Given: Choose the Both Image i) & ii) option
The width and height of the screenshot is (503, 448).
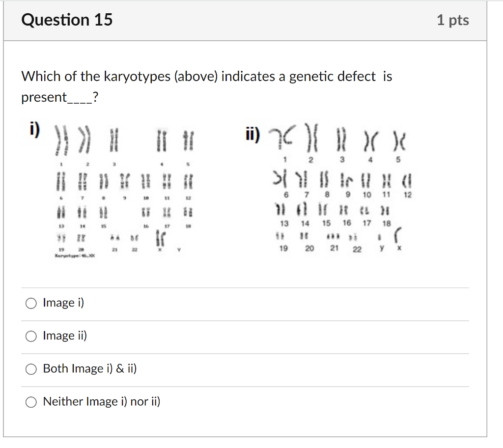Looking at the screenshot, I should click(x=31, y=368).
